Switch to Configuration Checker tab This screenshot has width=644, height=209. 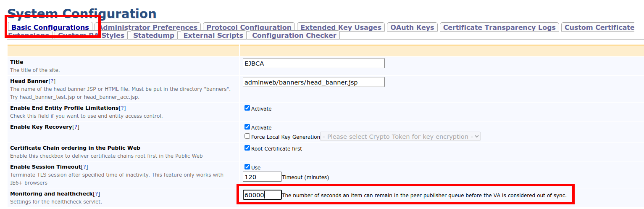[x=294, y=35]
